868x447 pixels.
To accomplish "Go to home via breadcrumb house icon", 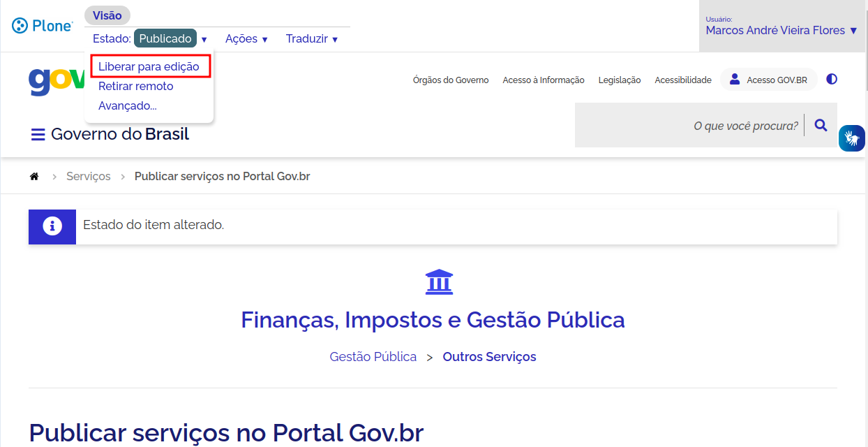I will 33,176.
